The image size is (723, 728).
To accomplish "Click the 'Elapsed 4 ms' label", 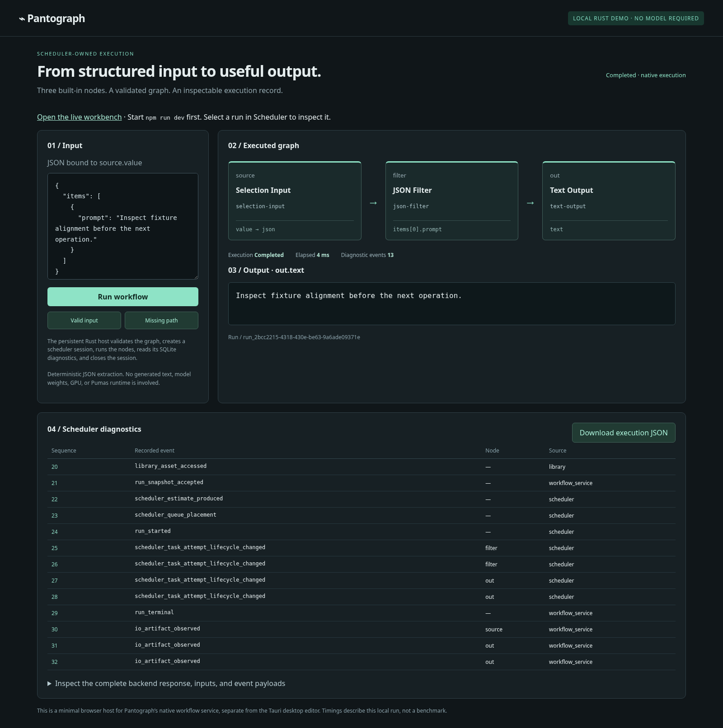I will click(312, 255).
